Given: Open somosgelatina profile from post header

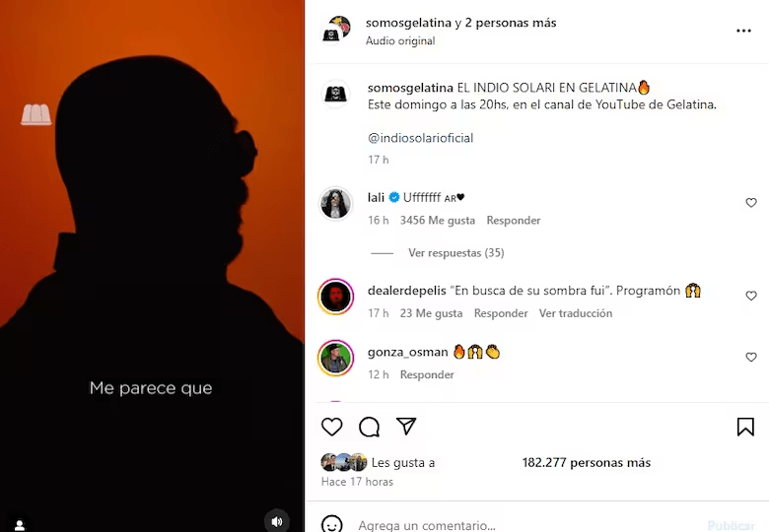Looking at the screenshot, I should coord(408,23).
